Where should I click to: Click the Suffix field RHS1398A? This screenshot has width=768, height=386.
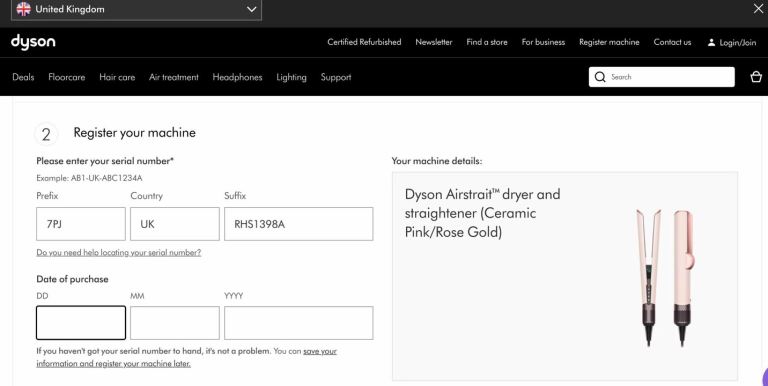coord(299,224)
